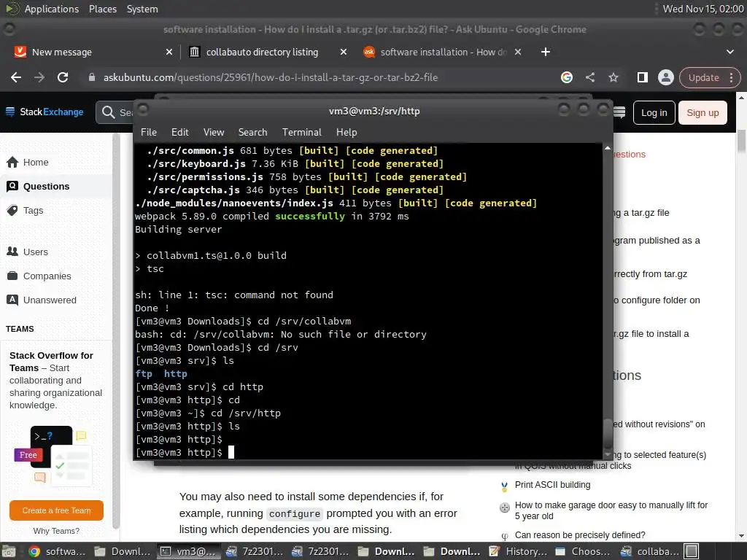Click the terminal window menu icon in the title bar
Image resolution: width=747 pixels, height=560 pixels.
click(x=143, y=111)
